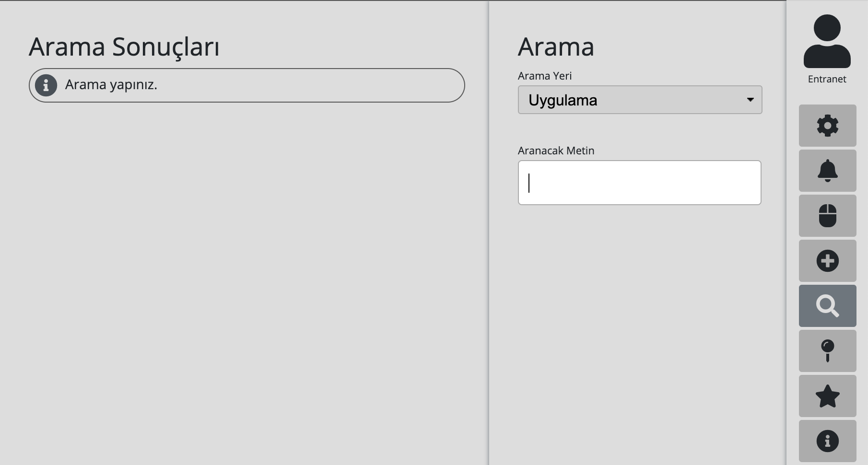The height and width of the screenshot is (465, 868).
Task: Open the info icon in the sidebar
Action: coord(827,441)
